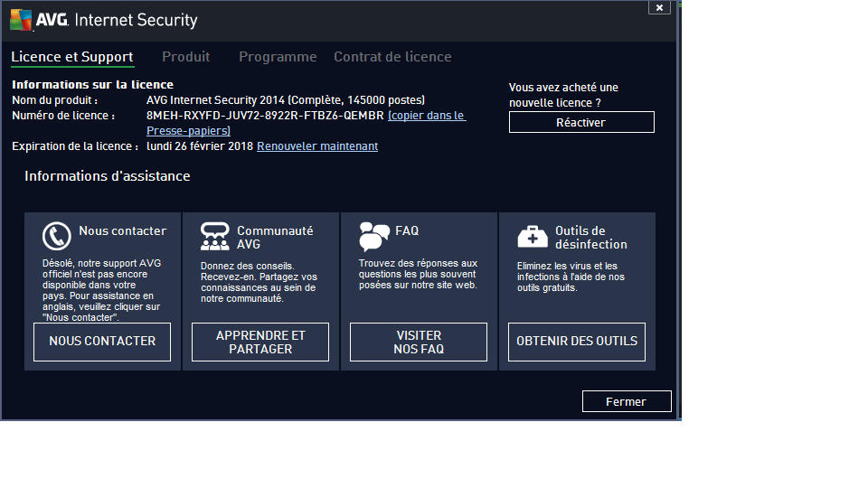Click the Renouveler maintenant link
The width and height of the screenshot is (868, 488).
(x=317, y=146)
